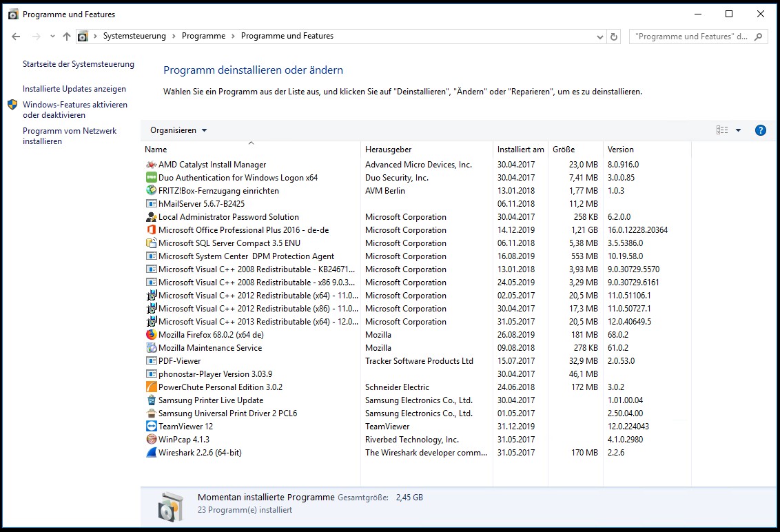
Task: Click the Samsung Printer Live Update icon
Action: tap(151, 400)
